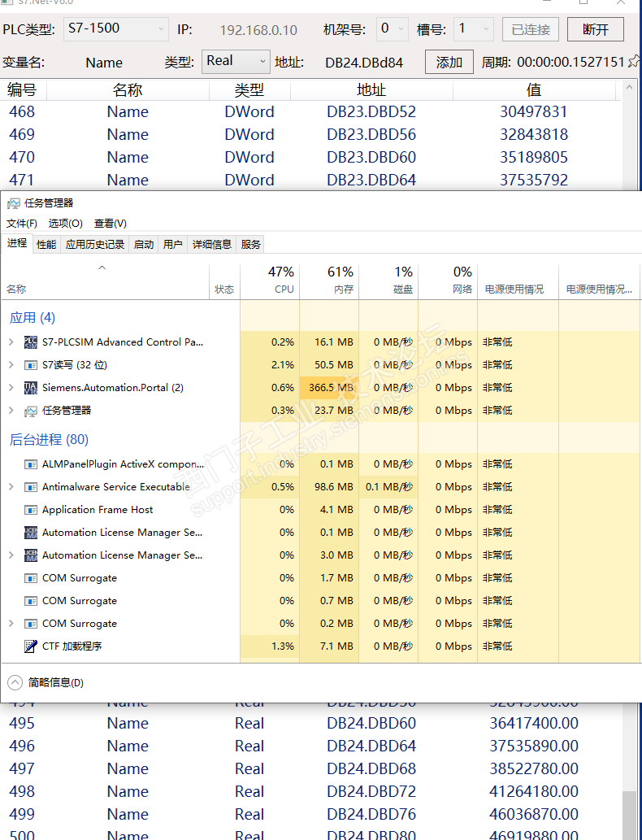Viewport: 642px width, 840px height.
Task: Open the 类型 Real dropdown
Action: pos(236,62)
